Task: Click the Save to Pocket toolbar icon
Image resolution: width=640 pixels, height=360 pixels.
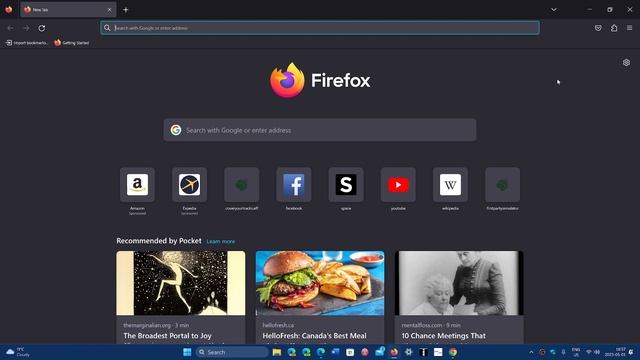Action: pos(598,28)
